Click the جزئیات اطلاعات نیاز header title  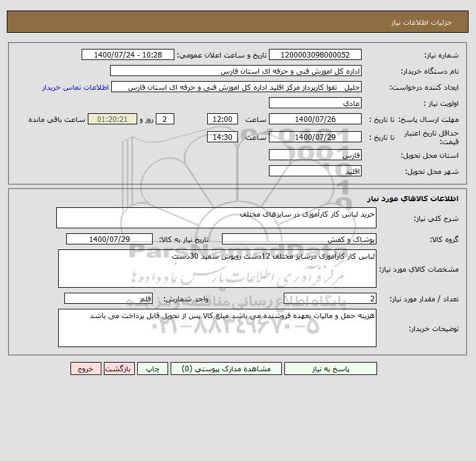tap(421, 22)
